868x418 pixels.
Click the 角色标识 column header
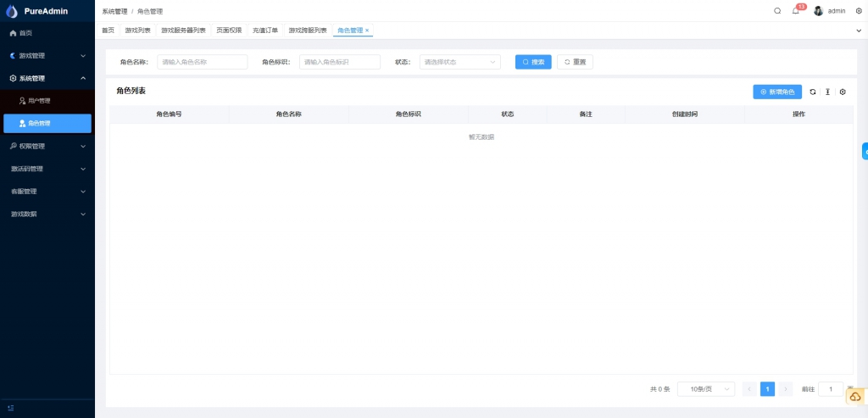[x=409, y=114]
